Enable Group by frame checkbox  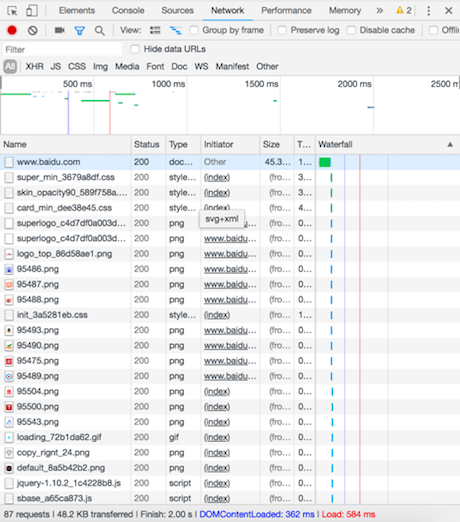pyautogui.click(x=194, y=30)
